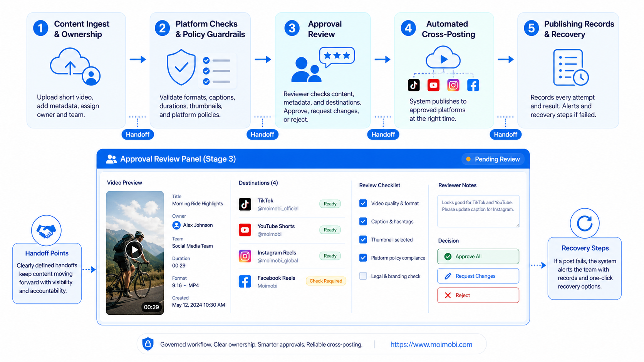Click the 'Alex Johnson' owner name

pyautogui.click(x=198, y=225)
